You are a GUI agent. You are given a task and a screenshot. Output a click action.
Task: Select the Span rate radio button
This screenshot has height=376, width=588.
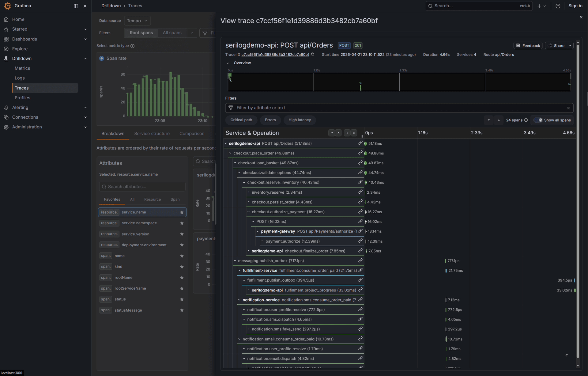pos(101,58)
